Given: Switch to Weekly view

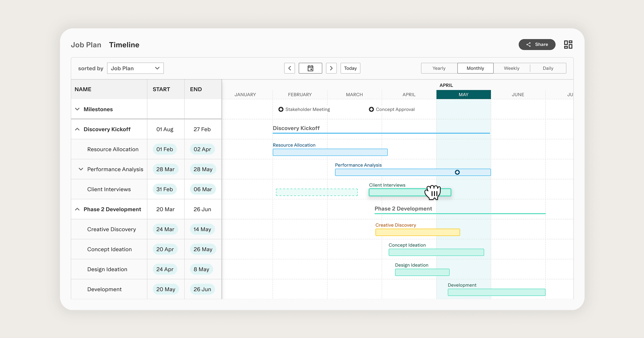Looking at the screenshot, I should pos(511,68).
